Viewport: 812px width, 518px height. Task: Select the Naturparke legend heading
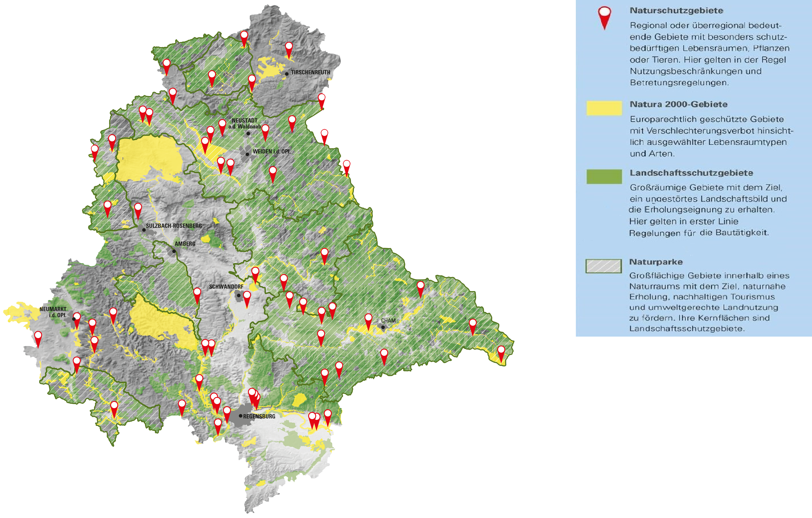tap(656, 262)
